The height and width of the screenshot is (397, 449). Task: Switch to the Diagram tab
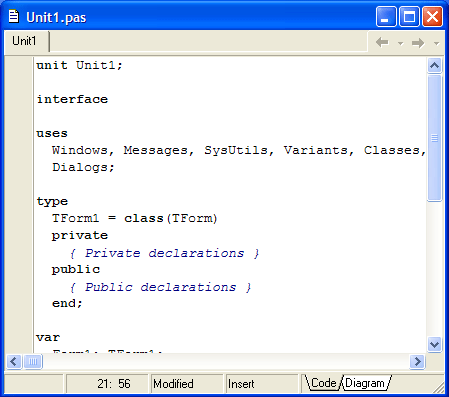coord(365,383)
